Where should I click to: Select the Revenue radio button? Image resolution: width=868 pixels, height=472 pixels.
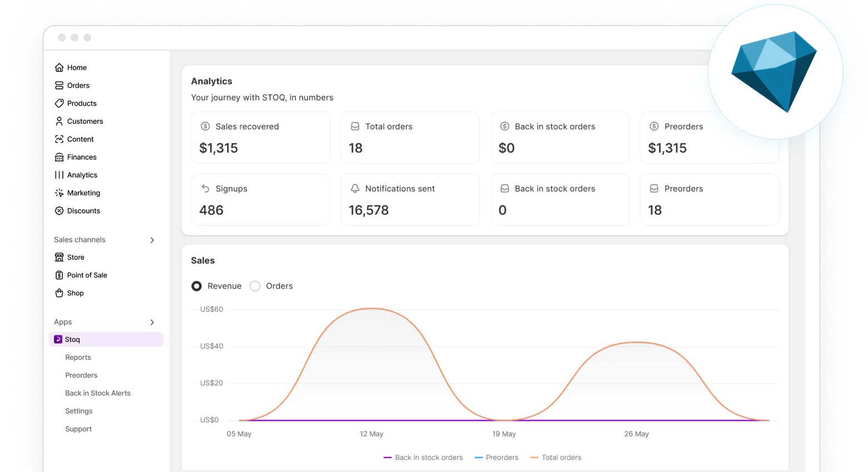tap(196, 286)
